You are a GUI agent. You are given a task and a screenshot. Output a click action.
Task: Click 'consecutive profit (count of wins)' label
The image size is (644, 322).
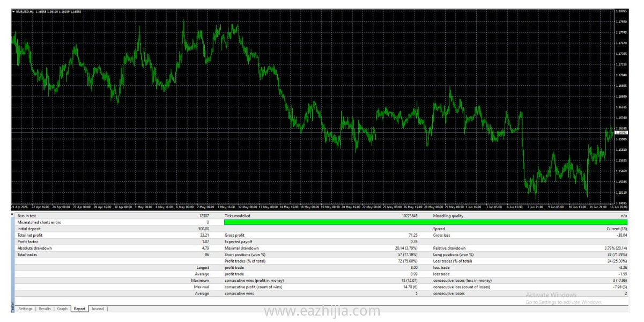(254, 287)
